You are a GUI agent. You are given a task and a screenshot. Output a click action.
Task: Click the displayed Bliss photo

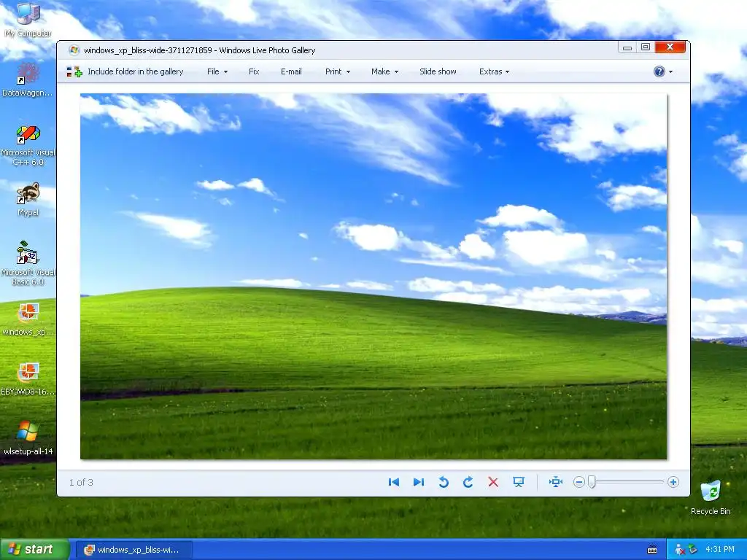pyautogui.click(x=373, y=276)
